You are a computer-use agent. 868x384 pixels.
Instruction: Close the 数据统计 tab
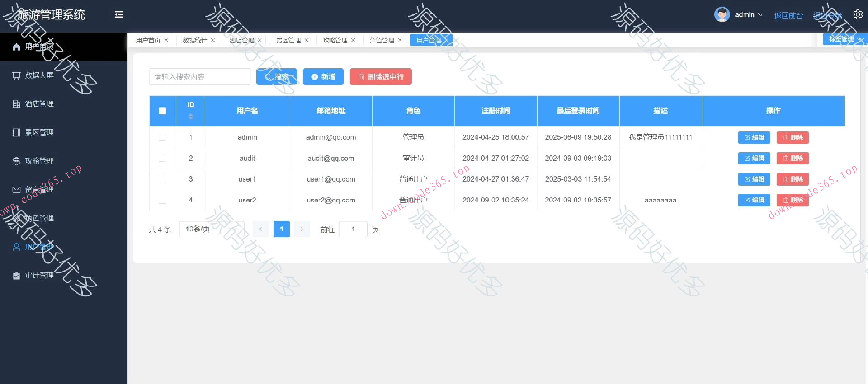coord(213,40)
